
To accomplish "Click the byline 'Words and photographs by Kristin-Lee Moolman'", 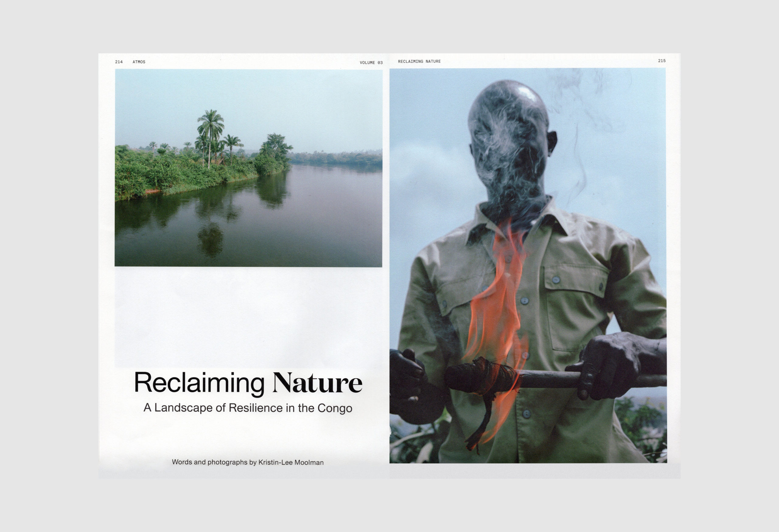I will [x=248, y=462].
